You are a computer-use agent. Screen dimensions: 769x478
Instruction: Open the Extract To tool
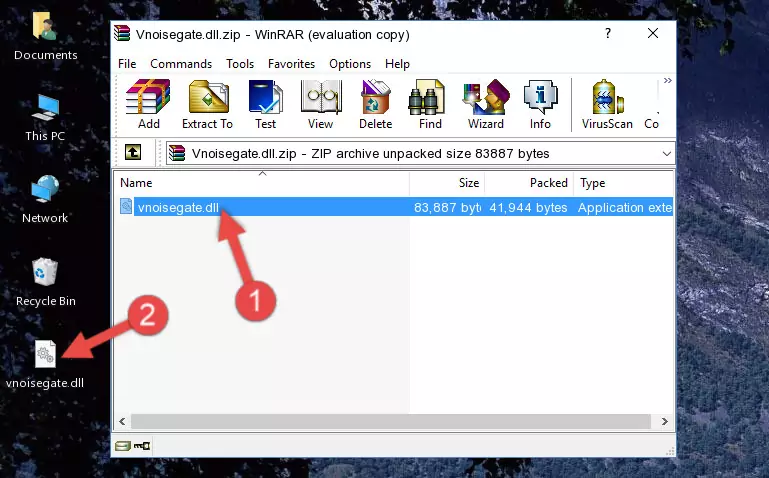(x=207, y=104)
